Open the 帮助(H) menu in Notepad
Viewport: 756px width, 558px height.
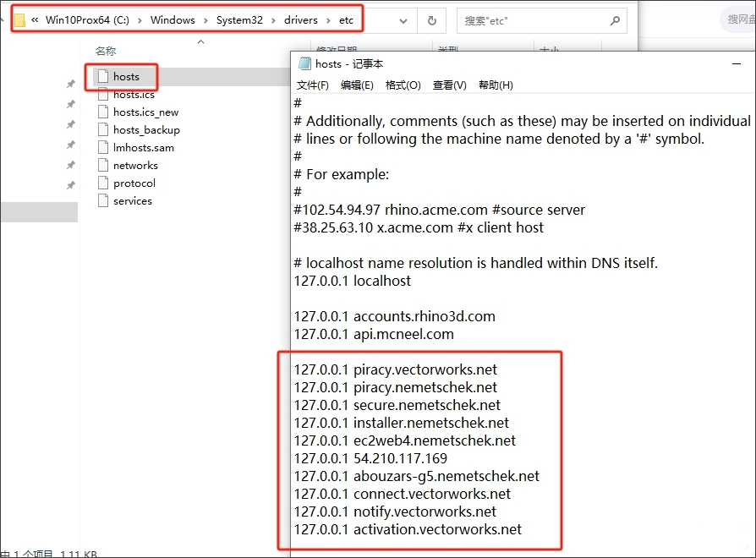pyautogui.click(x=496, y=85)
